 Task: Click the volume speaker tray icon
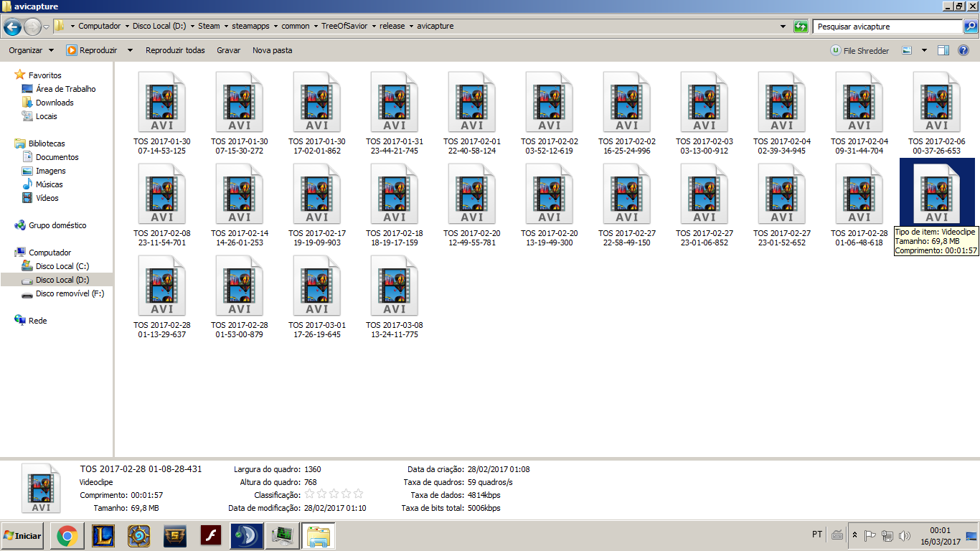904,535
